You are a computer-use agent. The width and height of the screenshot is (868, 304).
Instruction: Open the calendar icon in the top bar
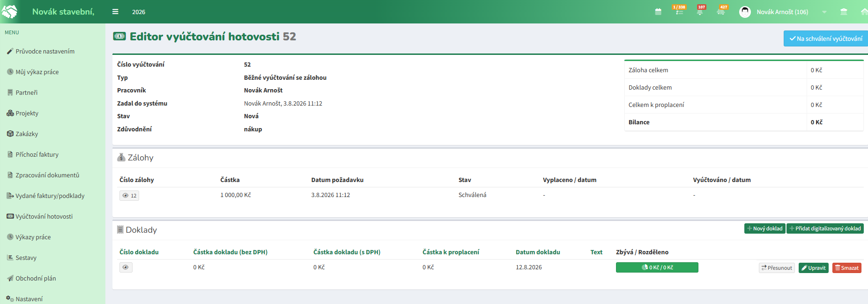[658, 12]
